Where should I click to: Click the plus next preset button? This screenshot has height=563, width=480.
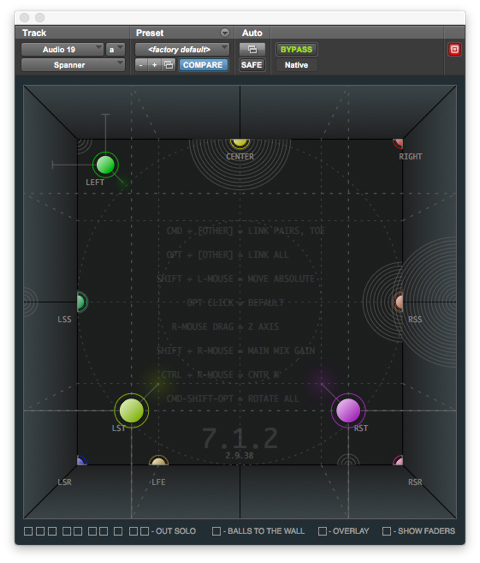coord(155,65)
